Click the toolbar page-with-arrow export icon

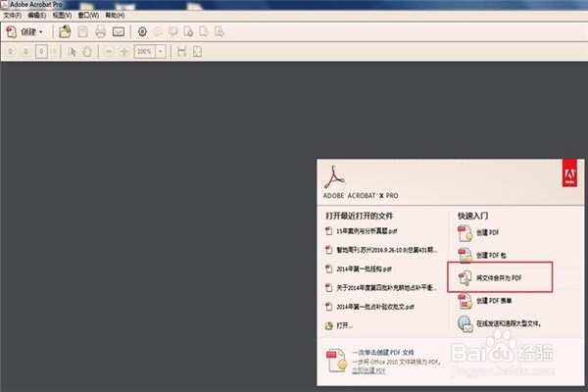[x=204, y=32]
